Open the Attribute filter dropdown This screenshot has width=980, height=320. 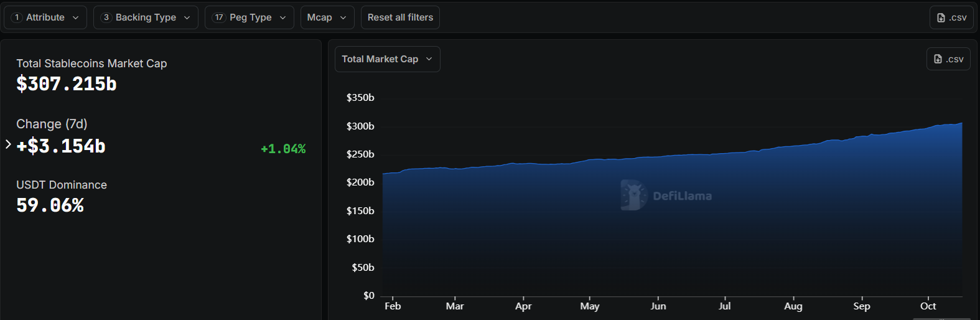click(x=45, y=17)
